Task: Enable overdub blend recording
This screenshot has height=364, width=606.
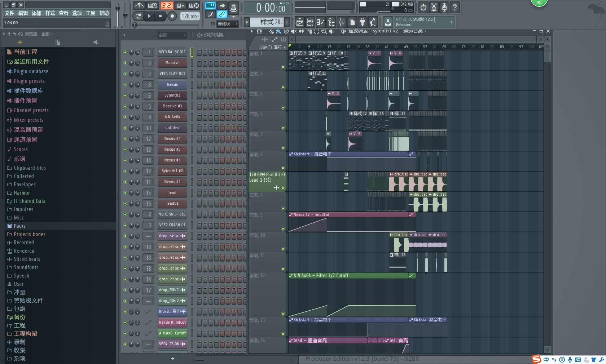Action: 180,6
